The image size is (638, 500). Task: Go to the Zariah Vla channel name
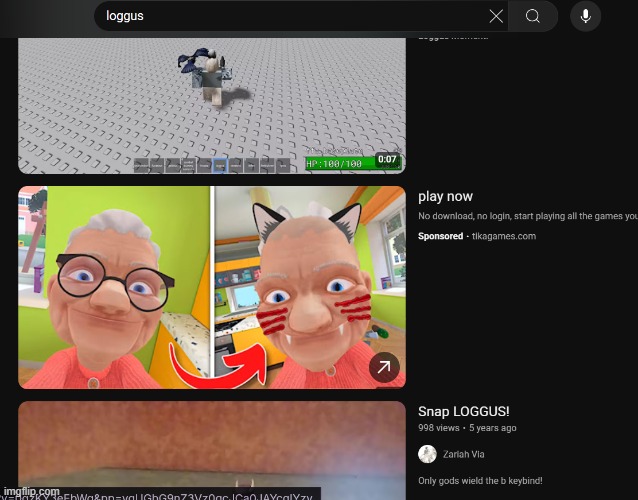pyautogui.click(x=464, y=454)
